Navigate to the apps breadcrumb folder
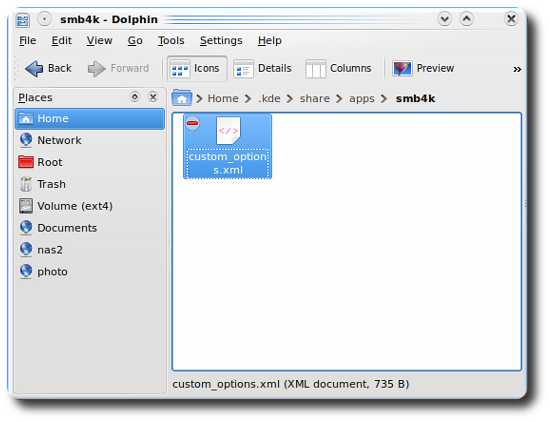The image size is (550, 422). tap(362, 99)
